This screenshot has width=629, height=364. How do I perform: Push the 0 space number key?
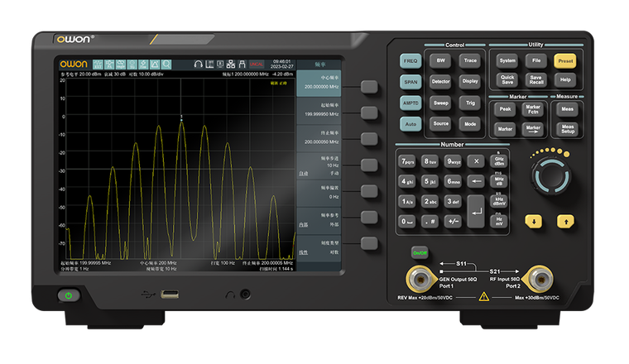click(407, 221)
